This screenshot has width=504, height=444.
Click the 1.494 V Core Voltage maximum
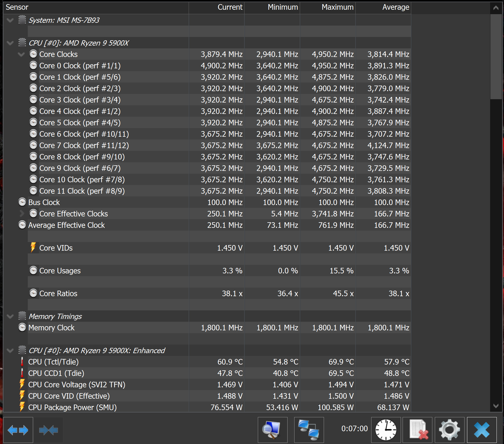(341, 385)
